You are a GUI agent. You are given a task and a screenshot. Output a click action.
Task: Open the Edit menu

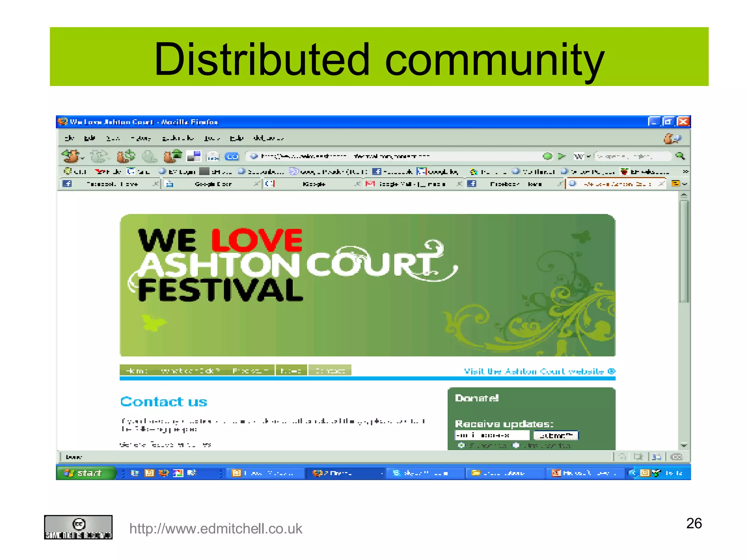click(x=89, y=138)
